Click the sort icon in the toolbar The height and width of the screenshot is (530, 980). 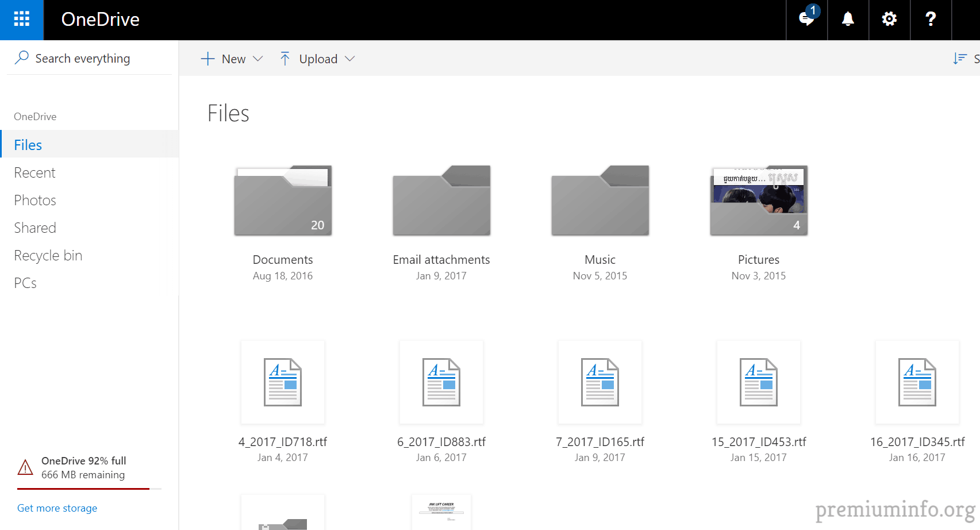pyautogui.click(x=960, y=59)
